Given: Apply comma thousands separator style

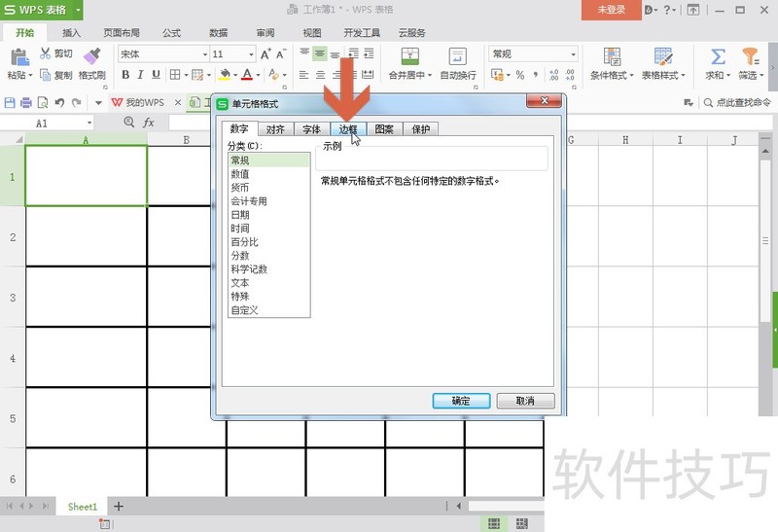Looking at the screenshot, I should [536, 75].
